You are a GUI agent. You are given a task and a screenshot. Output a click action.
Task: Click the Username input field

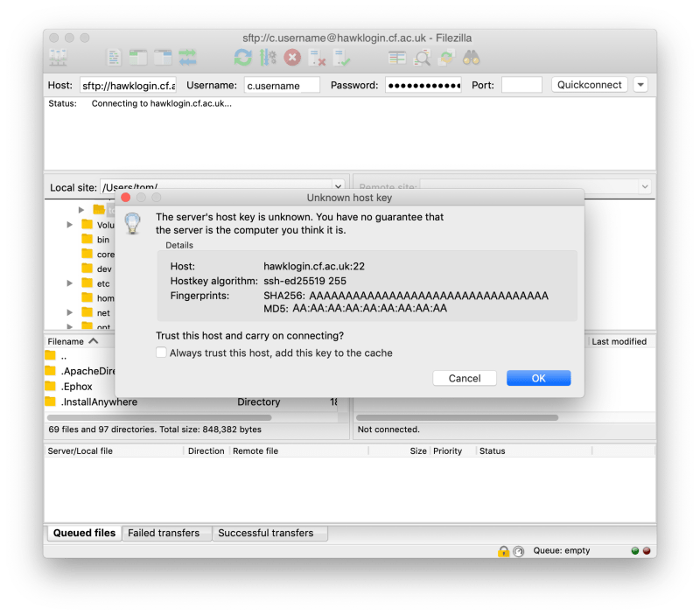(282, 85)
